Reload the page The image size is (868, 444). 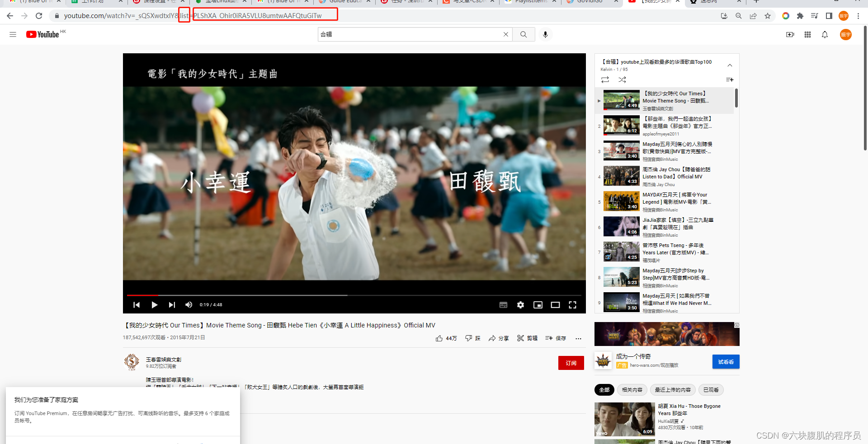coord(39,16)
